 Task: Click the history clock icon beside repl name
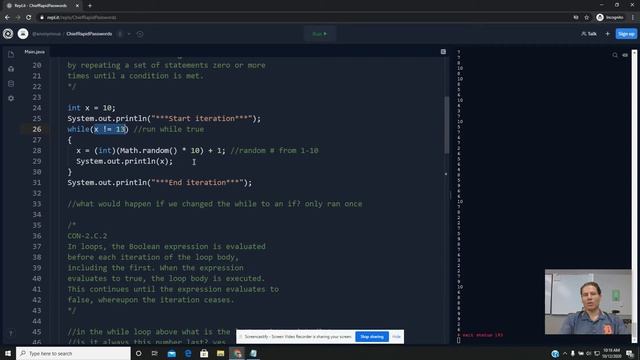click(140, 34)
